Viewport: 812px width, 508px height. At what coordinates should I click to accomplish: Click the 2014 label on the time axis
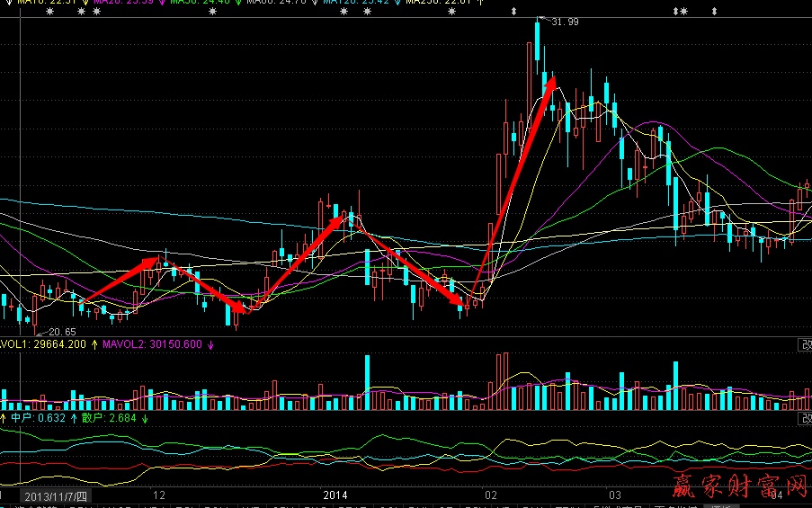[335, 495]
